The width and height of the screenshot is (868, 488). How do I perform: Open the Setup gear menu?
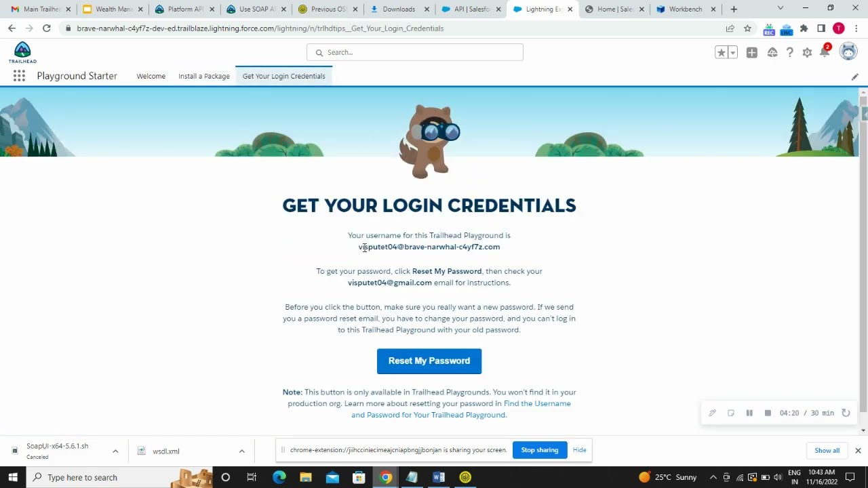807,52
